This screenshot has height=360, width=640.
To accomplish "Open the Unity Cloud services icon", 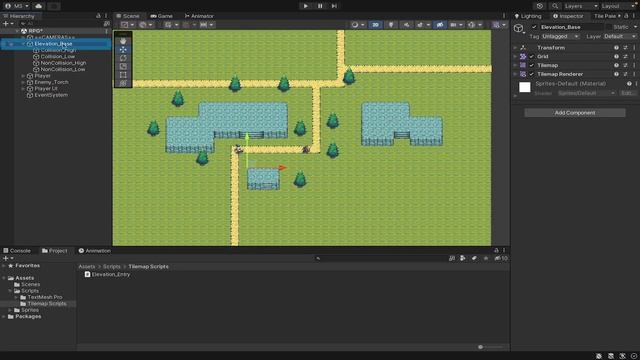I will coord(38,6).
